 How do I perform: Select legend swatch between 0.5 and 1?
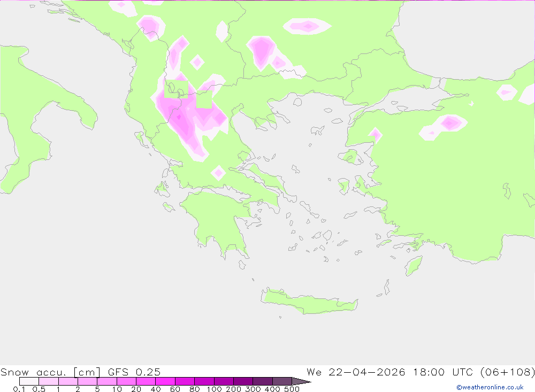(x=49, y=381)
